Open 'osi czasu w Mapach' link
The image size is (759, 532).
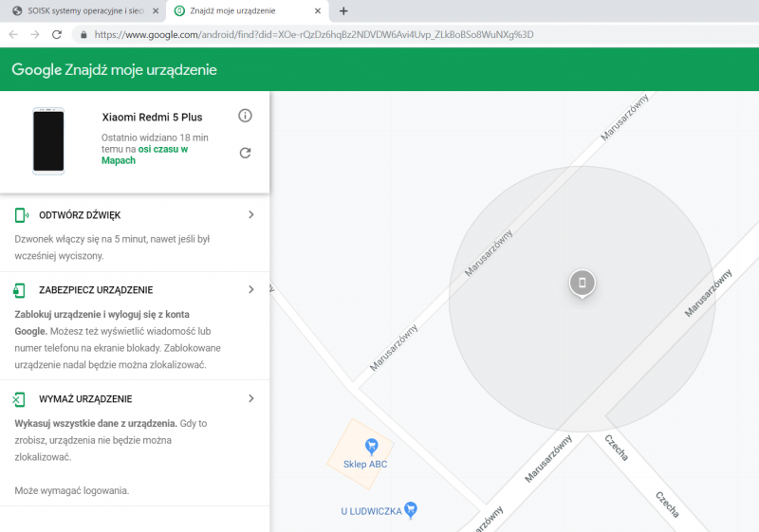144,155
